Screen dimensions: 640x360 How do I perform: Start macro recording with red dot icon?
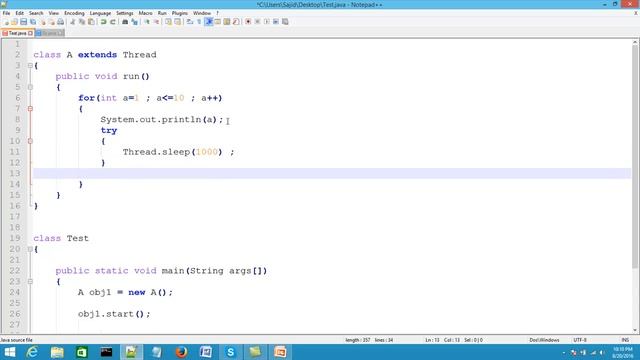[x=248, y=22]
